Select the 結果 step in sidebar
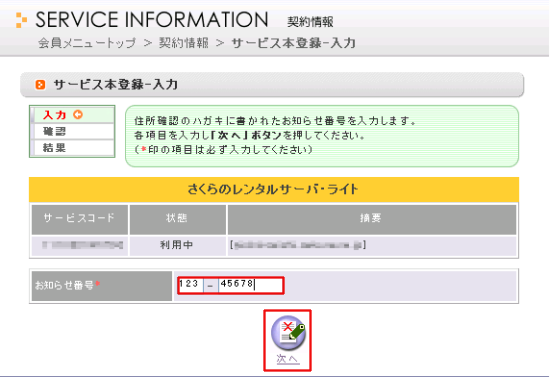This screenshot has width=550, height=377. 74,148
